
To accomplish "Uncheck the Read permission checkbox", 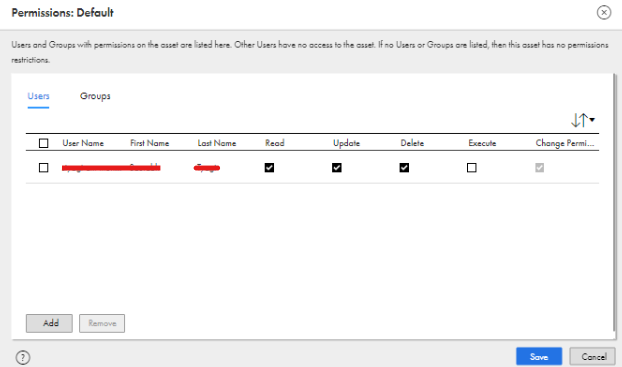I will tap(269, 168).
